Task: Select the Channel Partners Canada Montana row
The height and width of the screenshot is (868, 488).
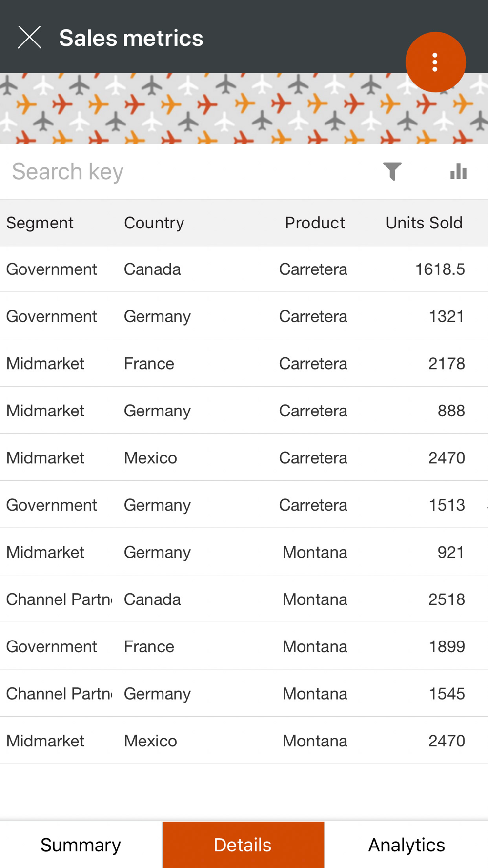Action: coord(244,599)
